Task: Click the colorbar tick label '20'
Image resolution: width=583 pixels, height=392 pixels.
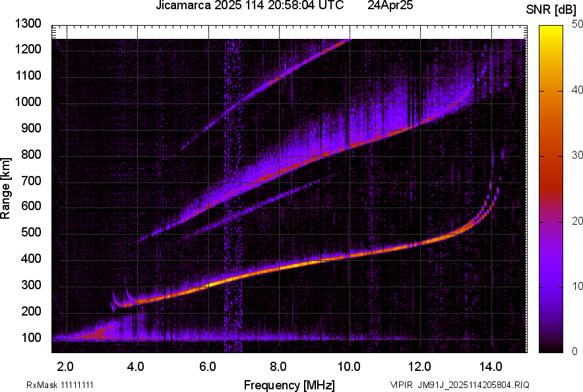Action: pyautogui.click(x=577, y=221)
